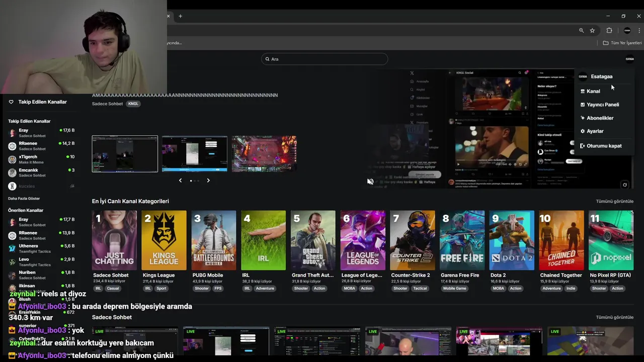The height and width of the screenshot is (362, 644).
Task: Go to previous featured stream with left arrow
Action: 180,180
